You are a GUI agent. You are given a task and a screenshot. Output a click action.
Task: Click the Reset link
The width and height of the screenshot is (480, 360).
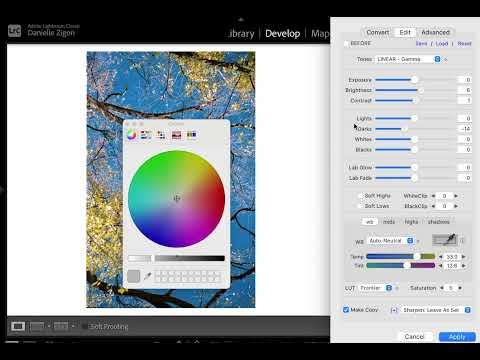(464, 44)
